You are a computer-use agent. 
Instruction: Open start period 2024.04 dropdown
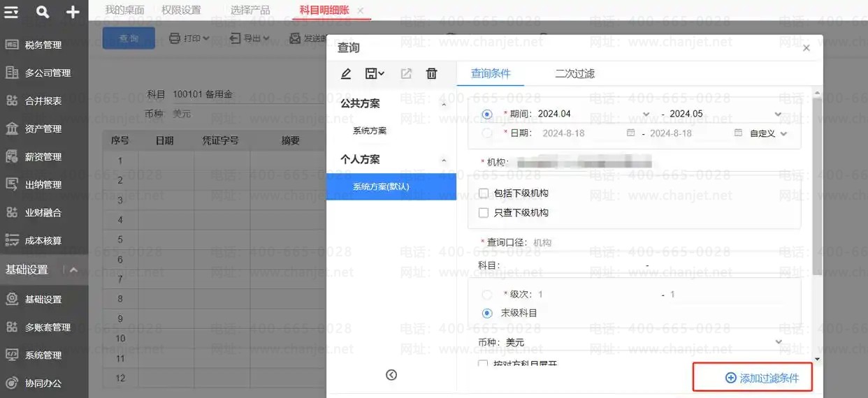pos(646,114)
